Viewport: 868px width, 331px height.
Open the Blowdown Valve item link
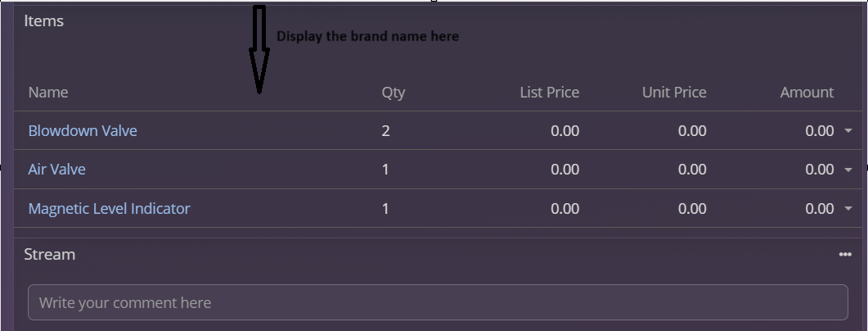coord(83,131)
